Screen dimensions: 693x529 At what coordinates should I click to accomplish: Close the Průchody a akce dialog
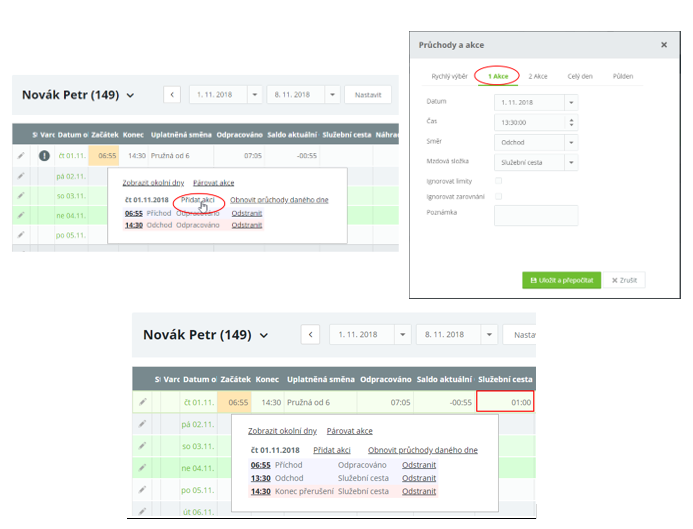(664, 45)
